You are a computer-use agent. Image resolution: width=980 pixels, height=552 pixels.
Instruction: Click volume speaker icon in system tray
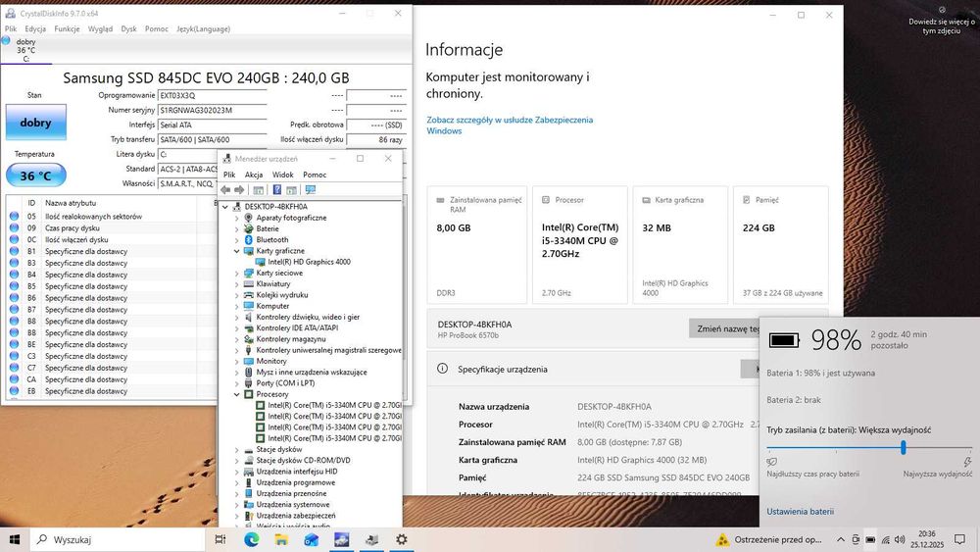[x=900, y=539]
